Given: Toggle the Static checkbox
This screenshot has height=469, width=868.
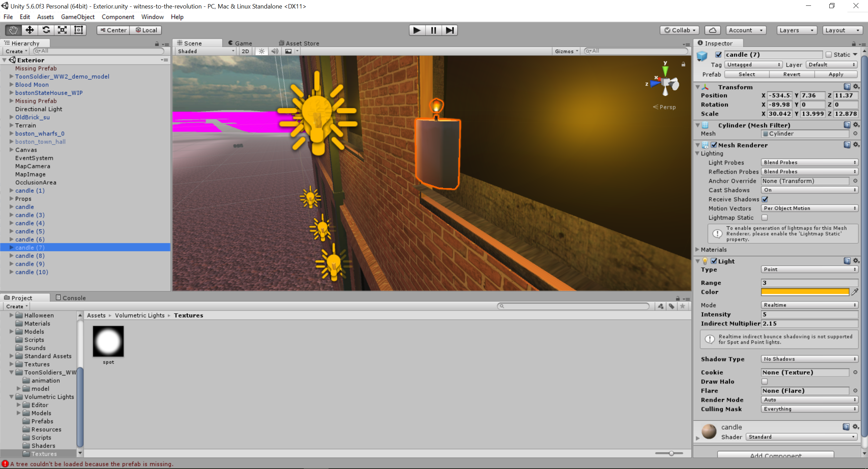Looking at the screenshot, I should (x=829, y=55).
